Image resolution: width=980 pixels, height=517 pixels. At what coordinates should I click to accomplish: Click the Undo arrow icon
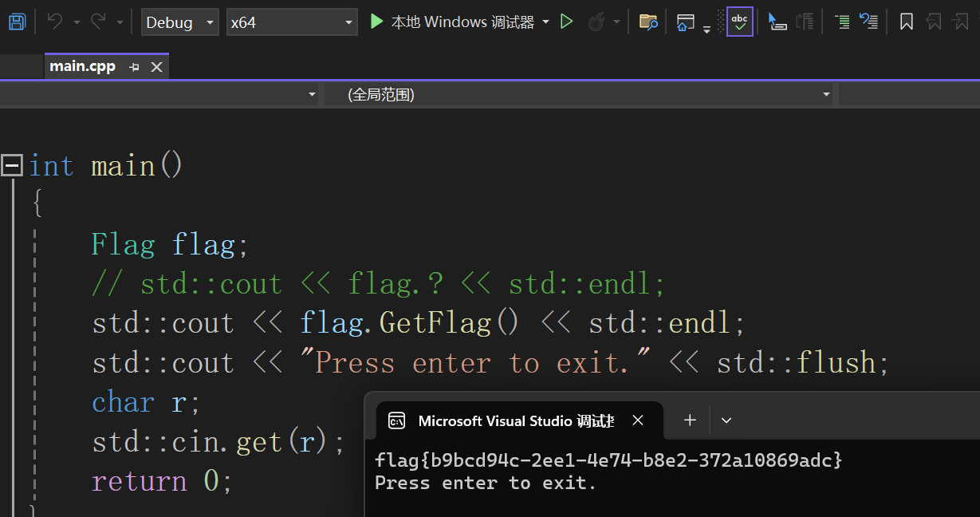tap(56, 22)
